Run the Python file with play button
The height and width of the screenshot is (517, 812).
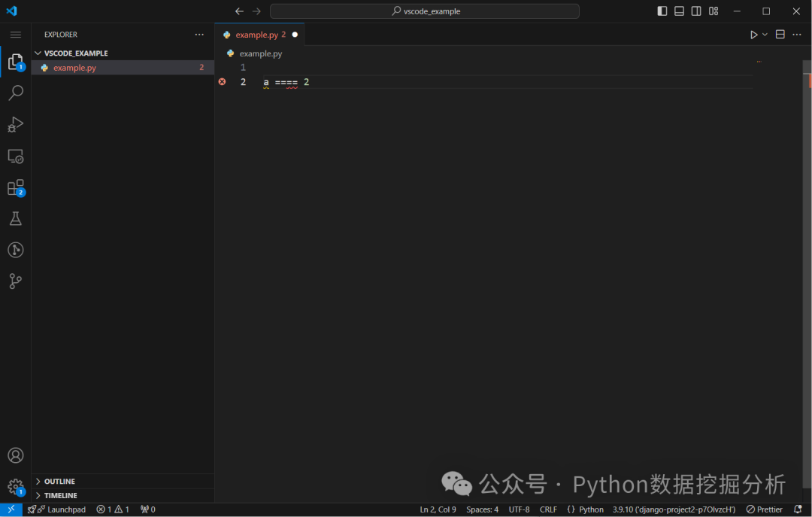(x=753, y=35)
